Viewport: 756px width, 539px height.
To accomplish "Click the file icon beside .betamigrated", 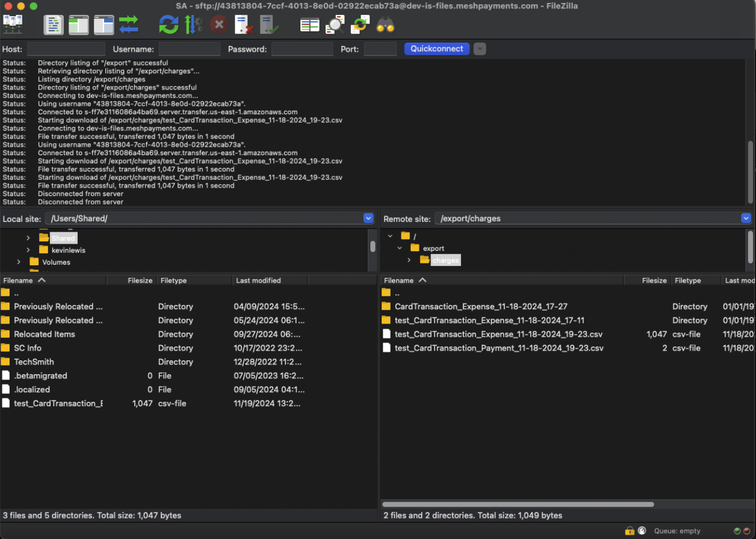I will (x=5, y=375).
